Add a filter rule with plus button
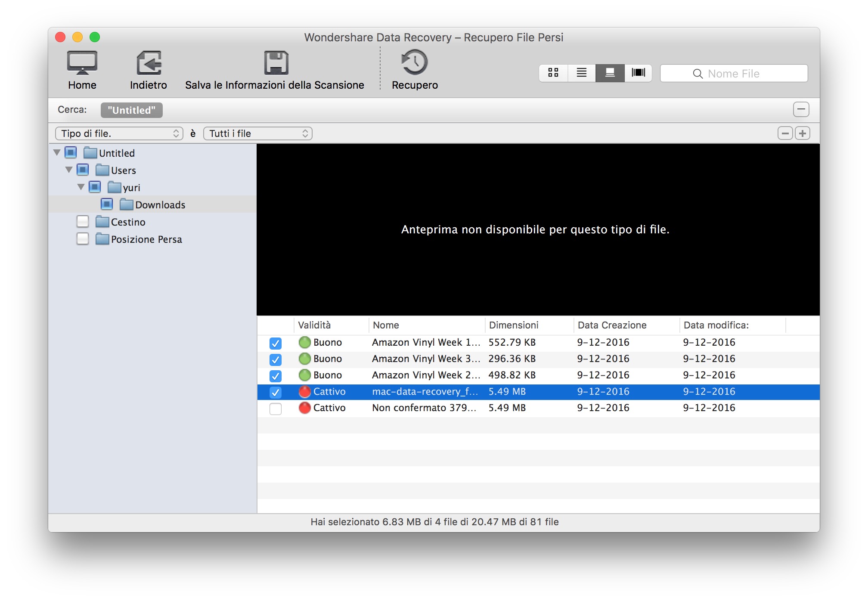Viewport: 868px width, 601px height. click(803, 133)
